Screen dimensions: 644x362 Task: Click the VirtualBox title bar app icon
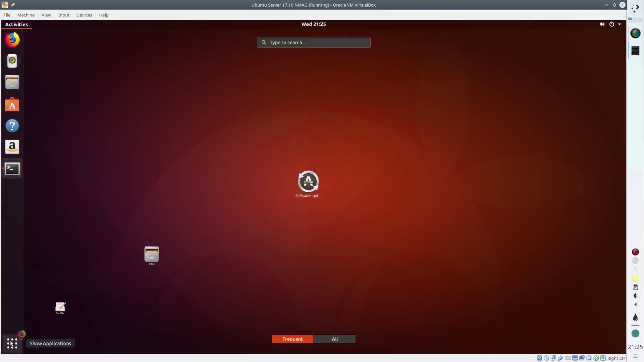[5, 5]
